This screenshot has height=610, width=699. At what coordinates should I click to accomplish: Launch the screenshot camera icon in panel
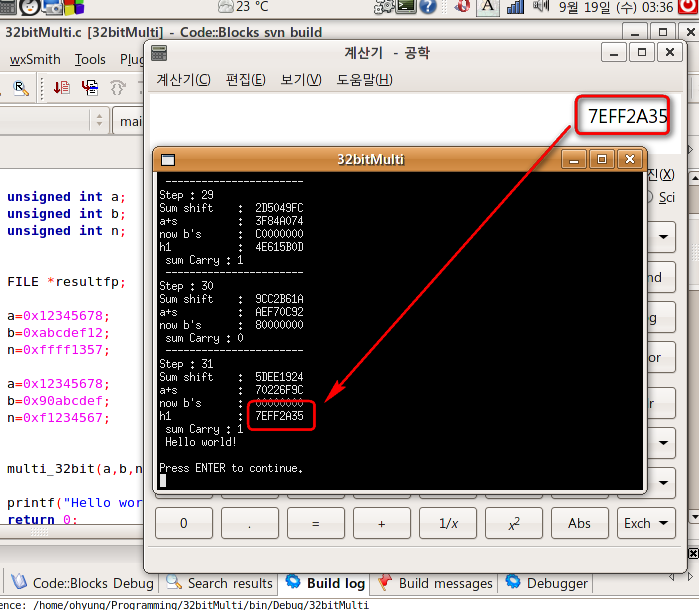pyautogui.click(x=52, y=6)
